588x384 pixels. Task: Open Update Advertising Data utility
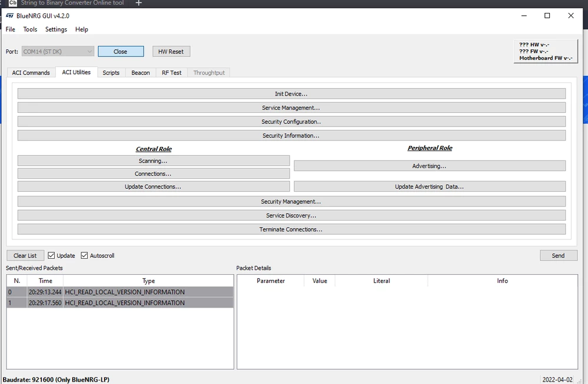click(x=430, y=186)
